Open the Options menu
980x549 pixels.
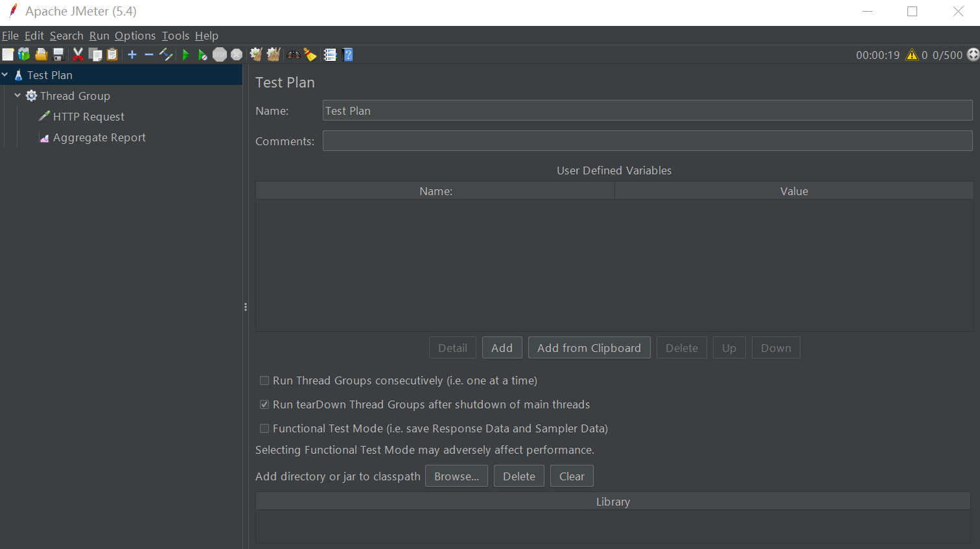[135, 36]
